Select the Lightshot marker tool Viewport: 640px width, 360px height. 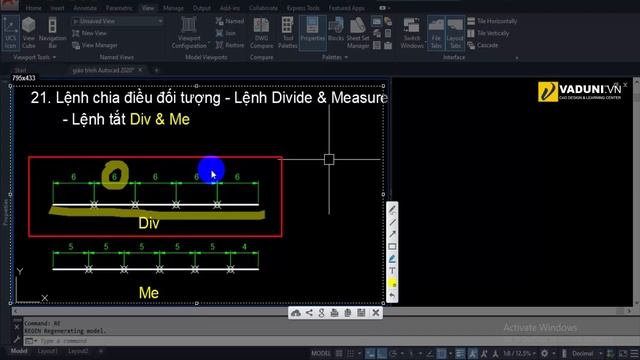coord(392,259)
